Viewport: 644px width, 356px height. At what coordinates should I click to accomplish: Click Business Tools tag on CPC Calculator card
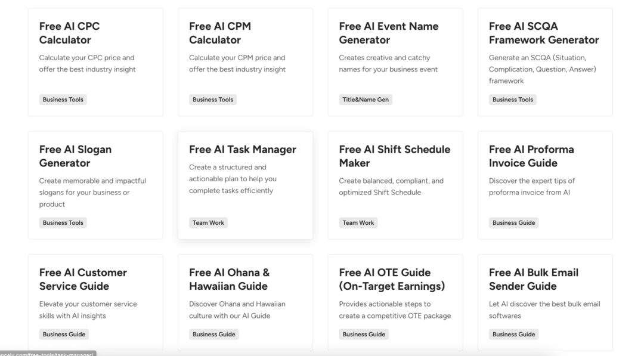[x=63, y=100]
